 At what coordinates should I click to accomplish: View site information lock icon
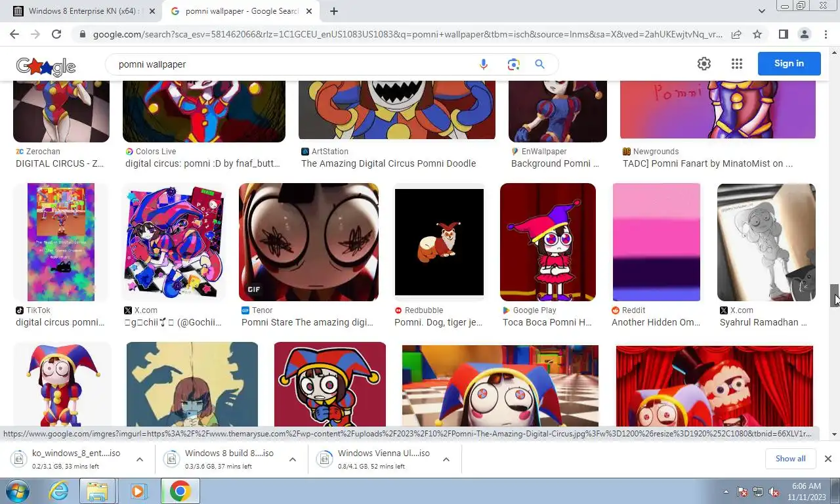[x=82, y=34]
